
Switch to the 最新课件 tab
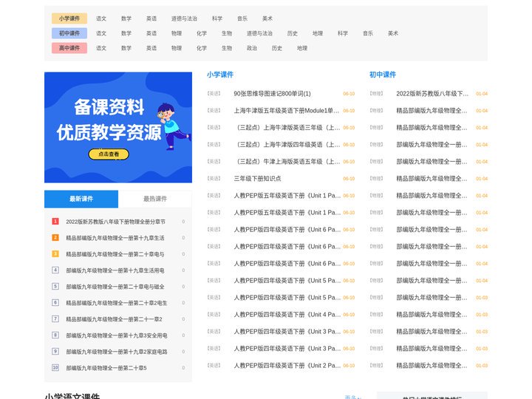[81, 199]
